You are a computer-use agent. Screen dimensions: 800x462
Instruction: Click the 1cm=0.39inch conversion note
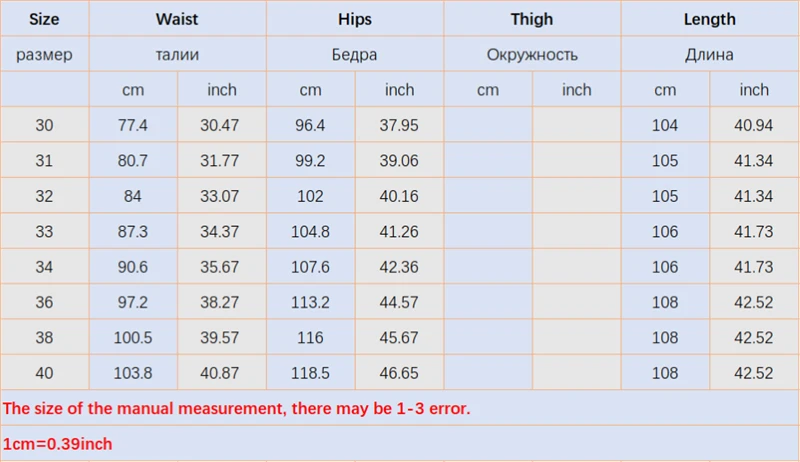coord(58,444)
